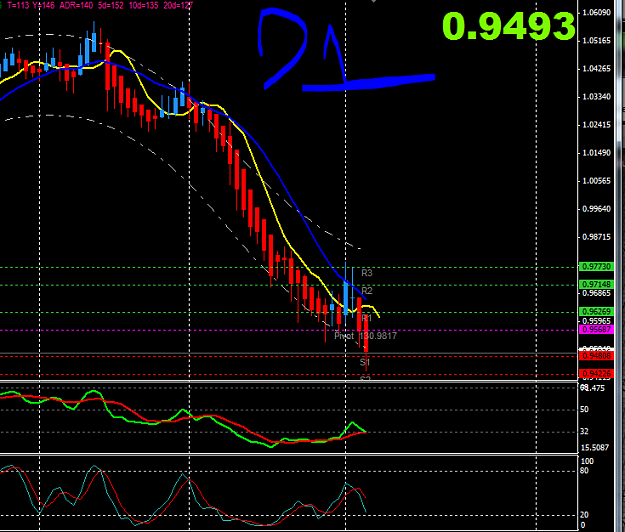625x532 pixels.
Task: Click the magenta 0.95687 pivot price tag
Action: pos(596,330)
